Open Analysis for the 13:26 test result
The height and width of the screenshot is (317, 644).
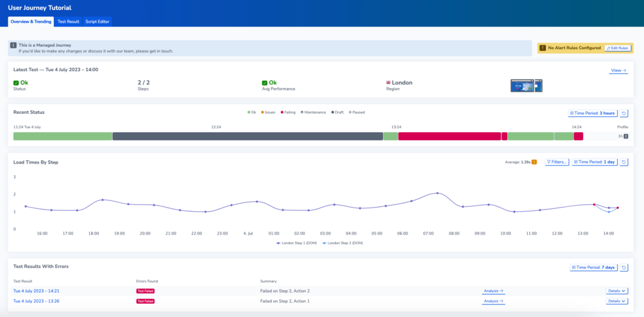tap(493, 301)
